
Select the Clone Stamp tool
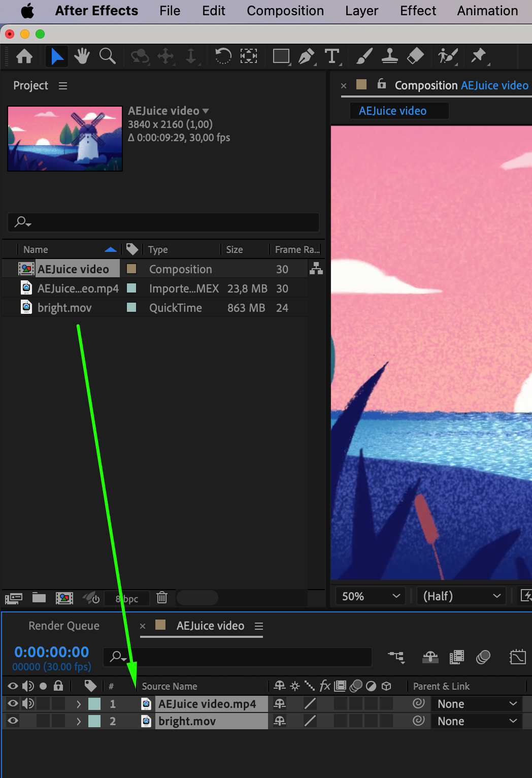[389, 56]
